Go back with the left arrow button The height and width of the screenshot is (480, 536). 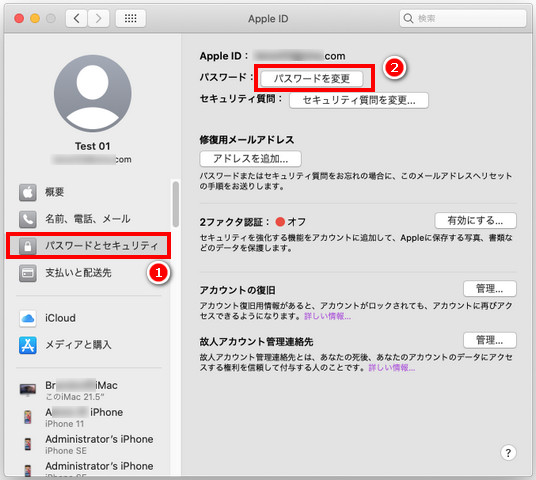[x=77, y=18]
